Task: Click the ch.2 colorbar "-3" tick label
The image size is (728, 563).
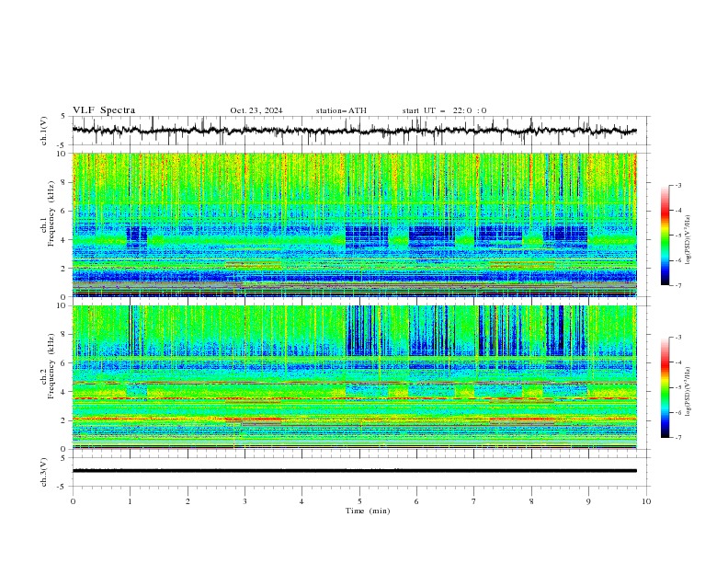Action: [x=678, y=338]
